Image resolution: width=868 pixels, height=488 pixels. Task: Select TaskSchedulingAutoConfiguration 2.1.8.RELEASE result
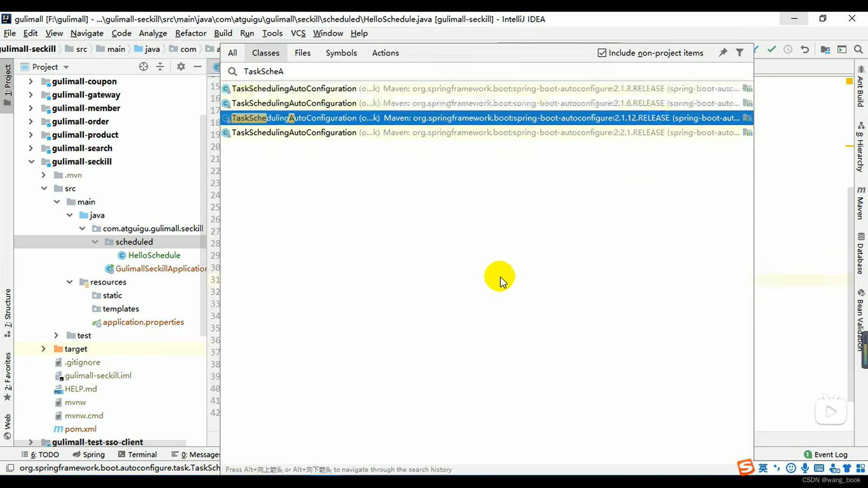click(x=487, y=89)
